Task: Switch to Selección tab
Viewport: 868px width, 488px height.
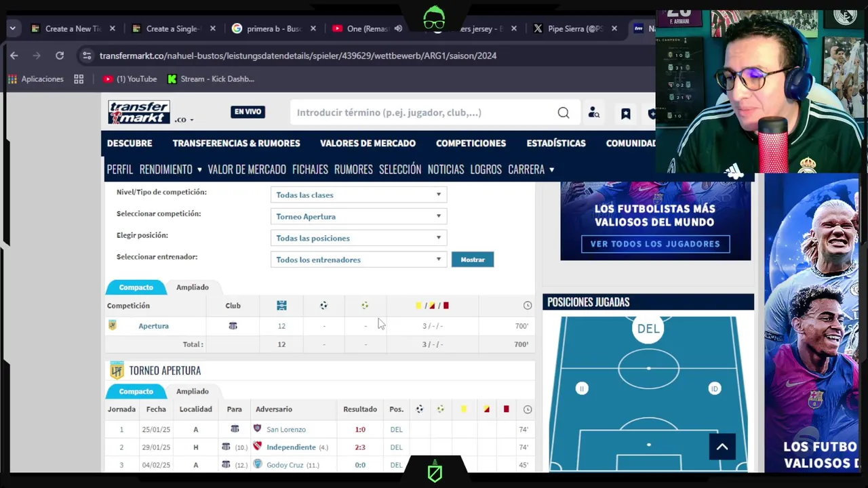Action: click(x=400, y=169)
